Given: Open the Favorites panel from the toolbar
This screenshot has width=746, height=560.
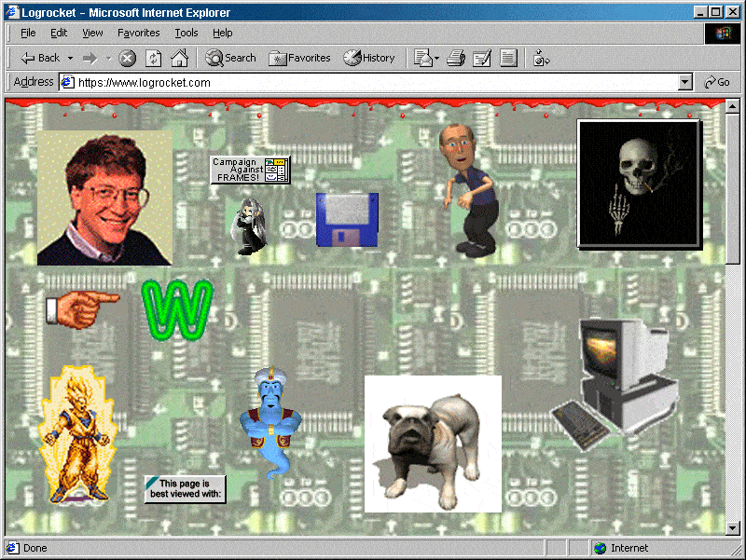Looking at the screenshot, I should point(298,58).
